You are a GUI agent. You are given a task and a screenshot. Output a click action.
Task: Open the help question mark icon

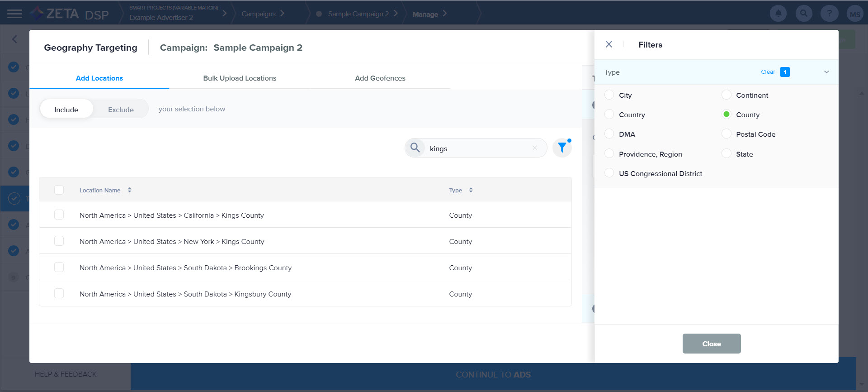coord(829,14)
